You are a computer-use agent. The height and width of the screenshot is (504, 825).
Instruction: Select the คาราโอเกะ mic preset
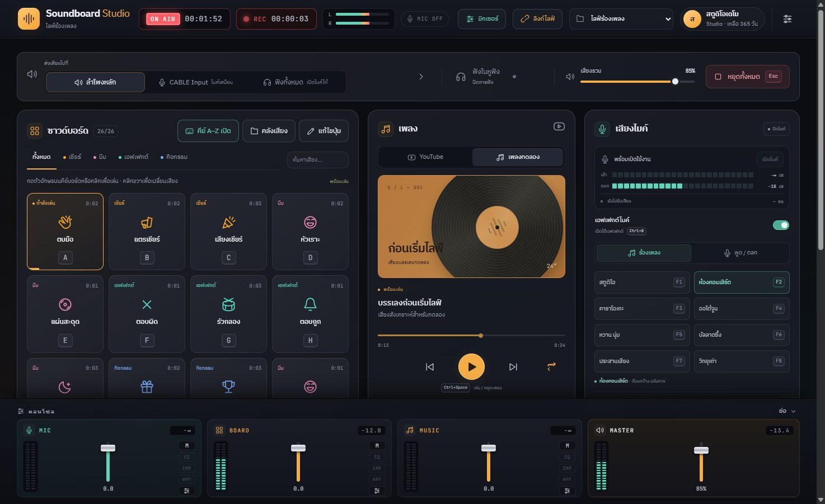click(641, 308)
